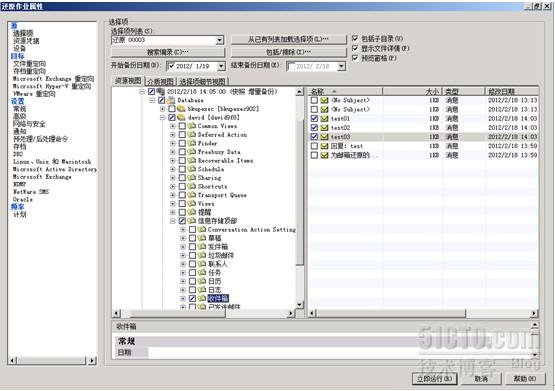Screen dimensions: 555x391
Task: Click the backup set icon for 2012/2/18 14:05:00
Action: click(x=160, y=92)
